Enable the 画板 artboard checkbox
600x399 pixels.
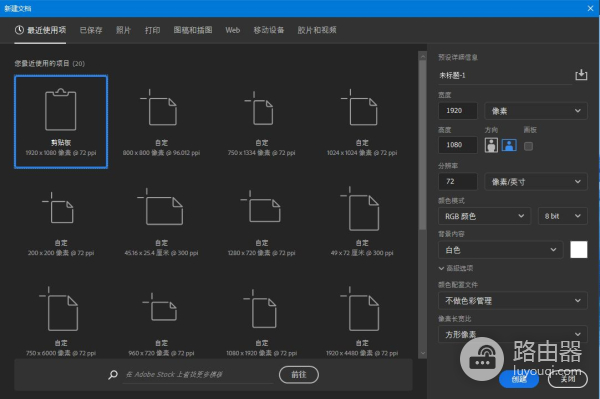click(528, 146)
